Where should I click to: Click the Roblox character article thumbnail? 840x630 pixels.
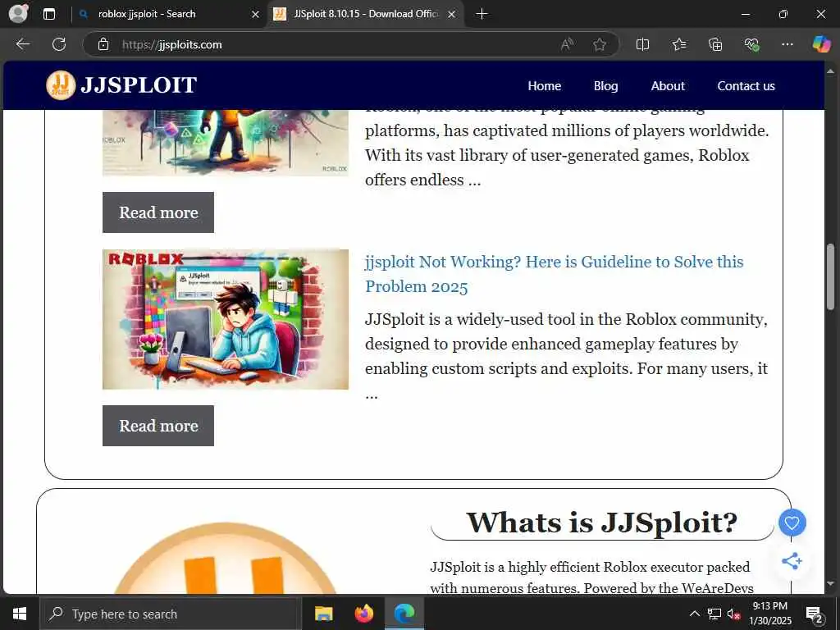pyautogui.click(x=225, y=142)
